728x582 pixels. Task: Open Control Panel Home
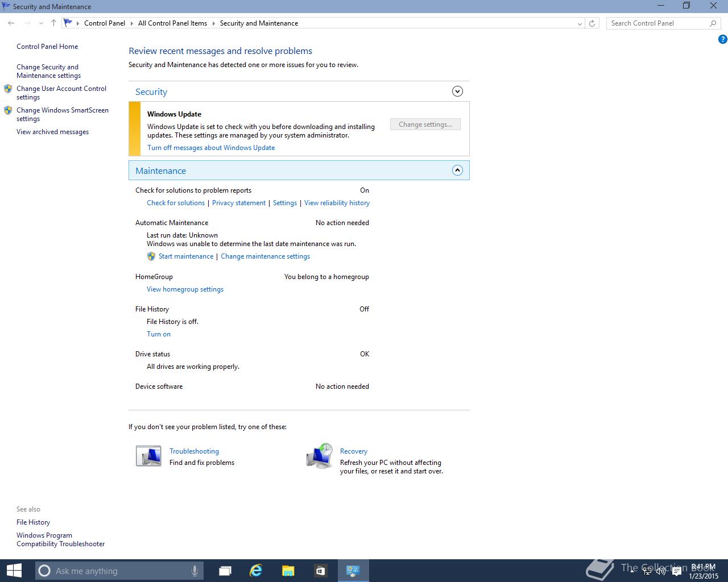click(47, 47)
